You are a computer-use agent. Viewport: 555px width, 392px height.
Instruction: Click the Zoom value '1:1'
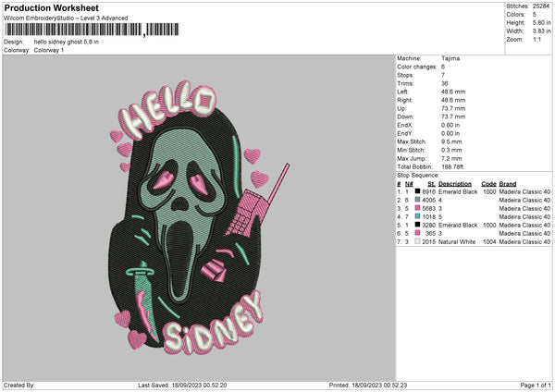click(536, 39)
